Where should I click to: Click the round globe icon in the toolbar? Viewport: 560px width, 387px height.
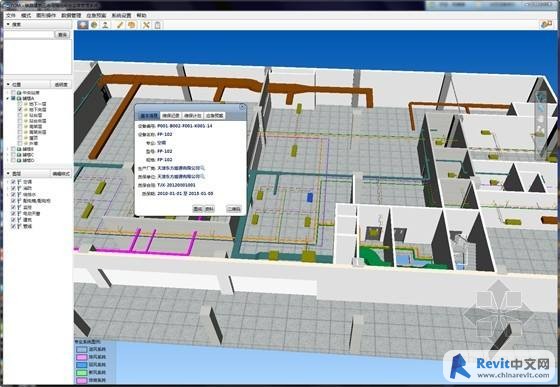coord(94,25)
